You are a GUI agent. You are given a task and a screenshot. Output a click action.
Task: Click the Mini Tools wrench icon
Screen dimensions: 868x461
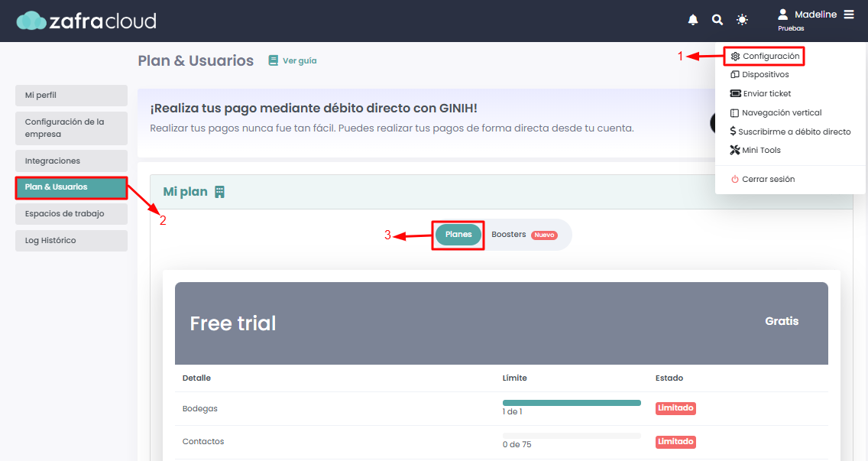click(x=734, y=150)
